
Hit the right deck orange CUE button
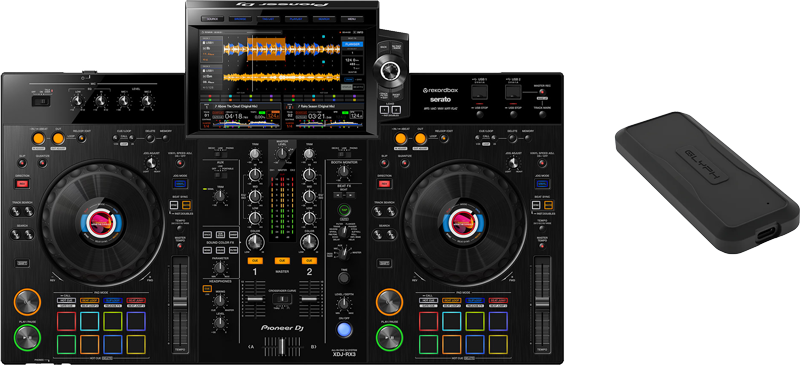(389, 301)
